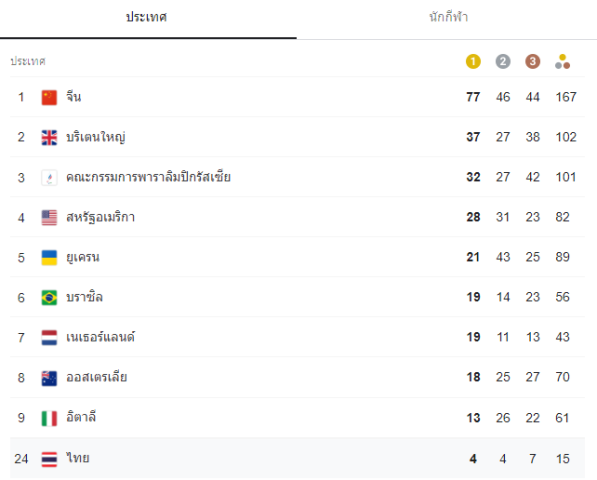This screenshot has height=480, width=597.
Task: Click the Russian Paralympic Committee emblem
Action: [x=49, y=177]
